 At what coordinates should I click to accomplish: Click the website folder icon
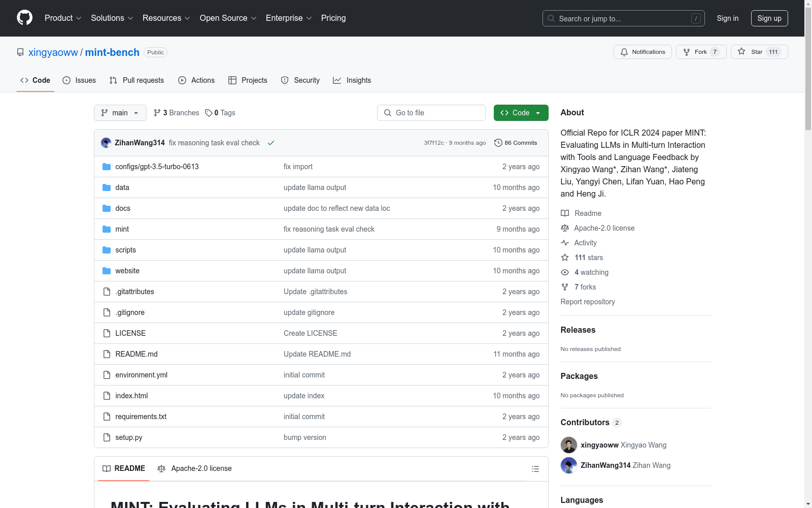click(x=107, y=271)
